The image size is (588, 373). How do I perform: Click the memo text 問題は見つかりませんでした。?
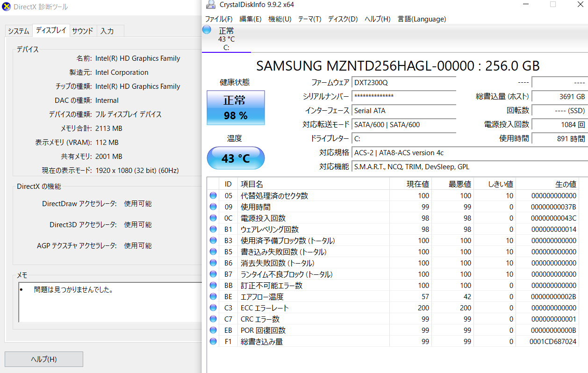tap(74, 290)
